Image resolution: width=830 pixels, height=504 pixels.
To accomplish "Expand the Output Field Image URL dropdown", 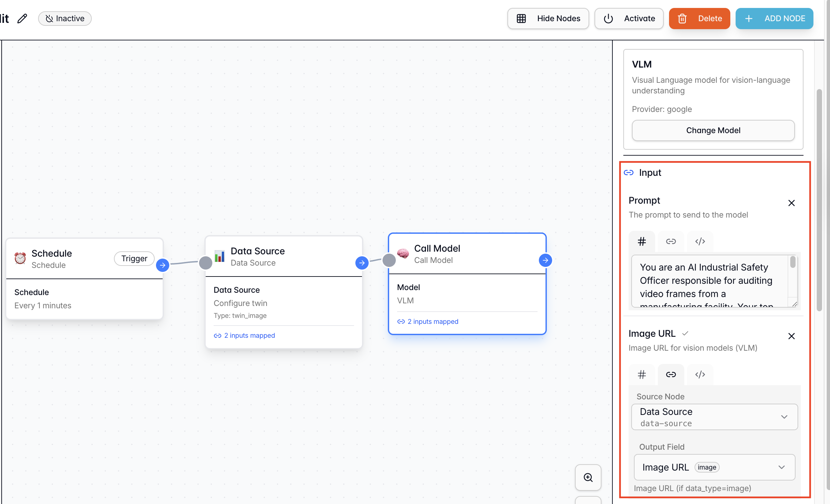I will pos(714,467).
